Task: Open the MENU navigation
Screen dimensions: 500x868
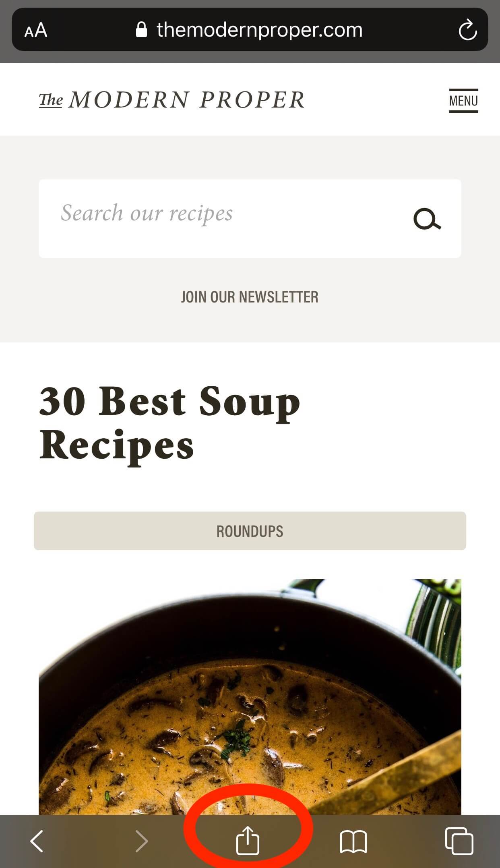Action: [x=463, y=100]
